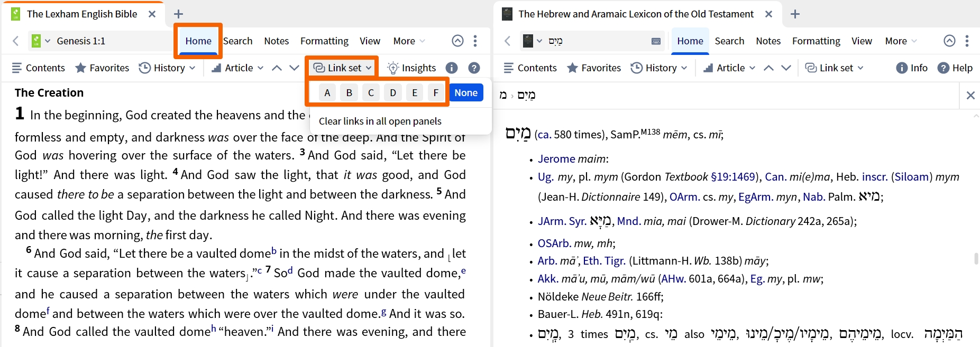Select link set E
This screenshot has height=347, width=980.
coord(414,92)
